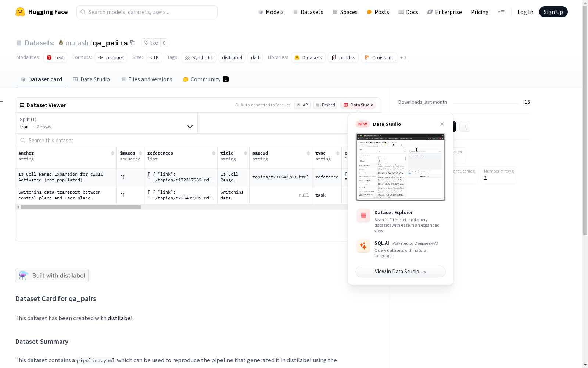Switch to the Dataset card tab
Viewport: 588px width, 368px height.
click(41, 79)
